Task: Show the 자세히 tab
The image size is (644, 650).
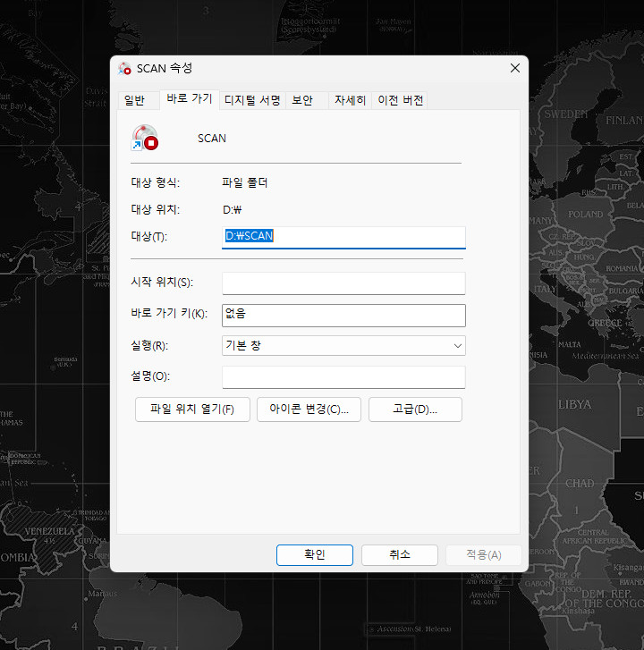Action: (x=350, y=101)
